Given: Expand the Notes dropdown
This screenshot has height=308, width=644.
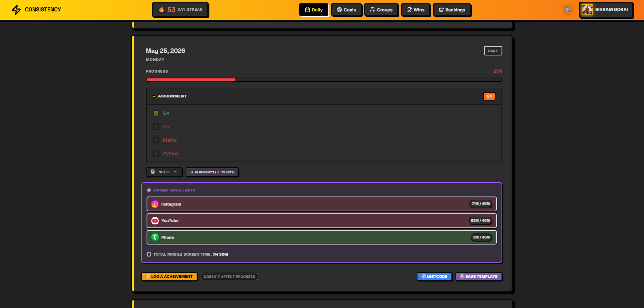Looking at the screenshot, I should [x=164, y=172].
